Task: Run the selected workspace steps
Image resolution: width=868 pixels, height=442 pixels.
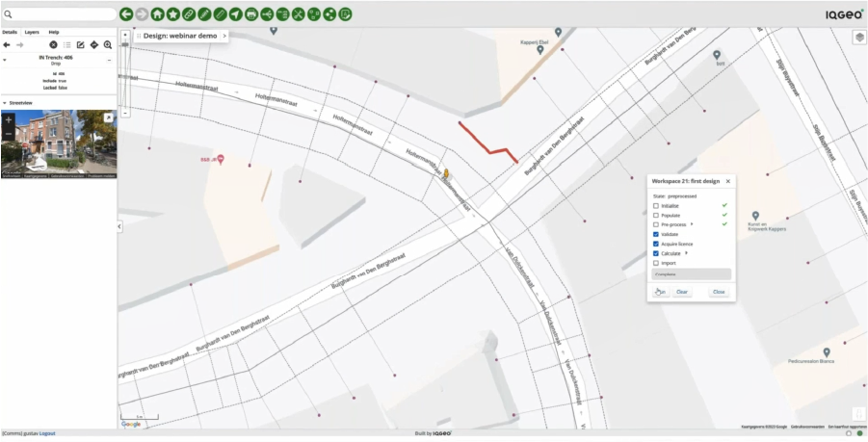Action: click(661, 292)
